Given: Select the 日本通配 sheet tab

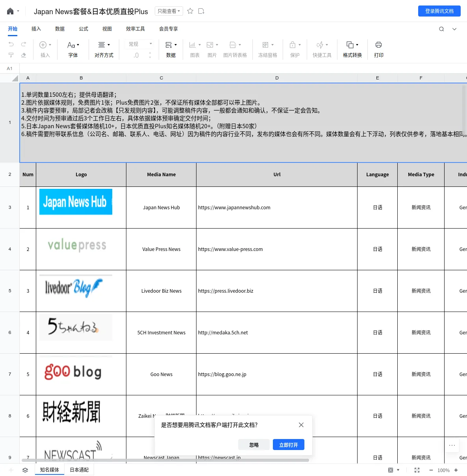Looking at the screenshot, I should coord(79,470).
